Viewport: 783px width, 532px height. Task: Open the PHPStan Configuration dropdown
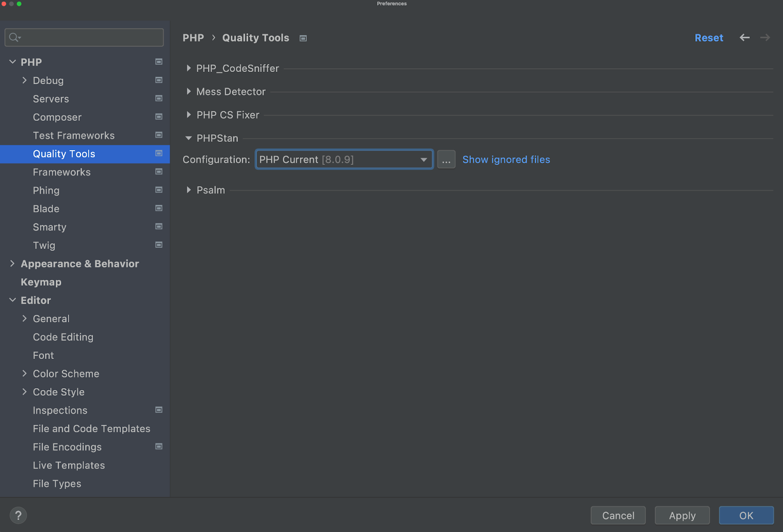[344, 159]
